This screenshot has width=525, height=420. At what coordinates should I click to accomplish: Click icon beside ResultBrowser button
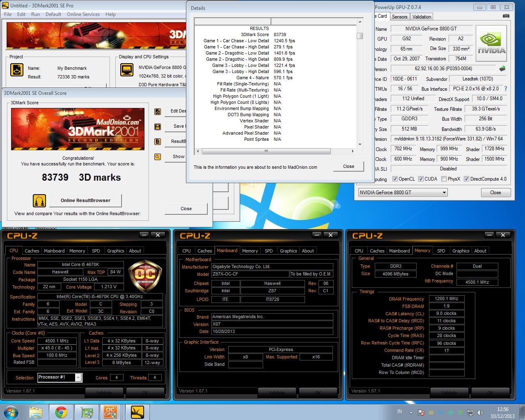click(x=158, y=142)
